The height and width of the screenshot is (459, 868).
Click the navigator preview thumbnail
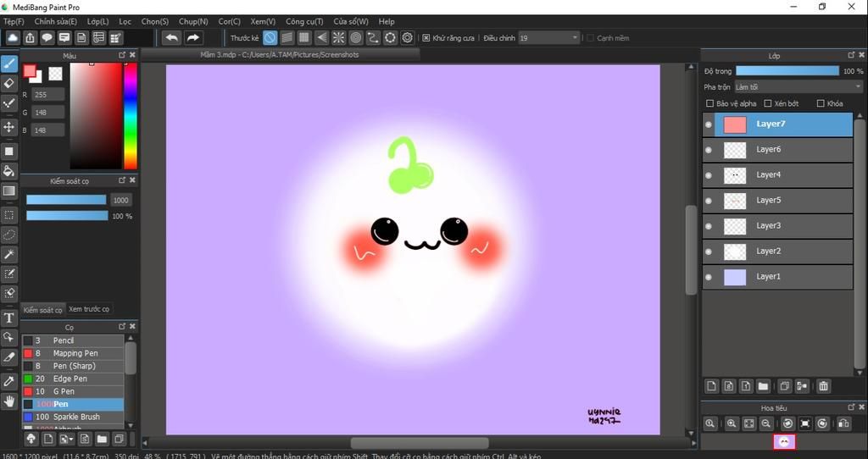click(784, 441)
